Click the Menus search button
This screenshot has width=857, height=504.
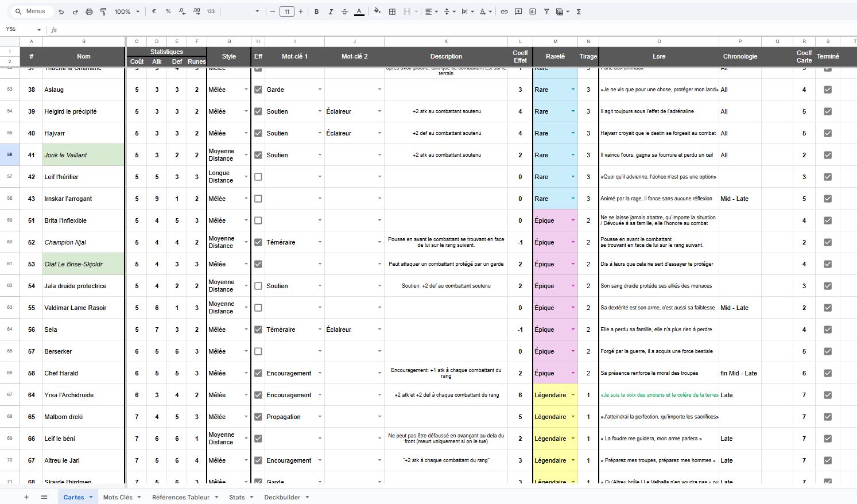point(31,11)
